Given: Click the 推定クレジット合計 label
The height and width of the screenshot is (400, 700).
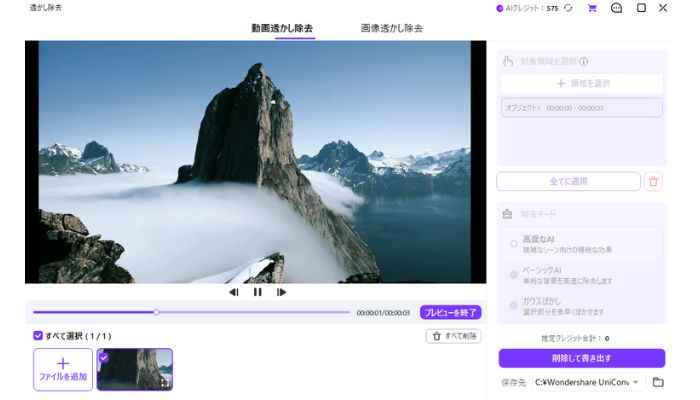Looking at the screenshot, I should [x=571, y=338].
